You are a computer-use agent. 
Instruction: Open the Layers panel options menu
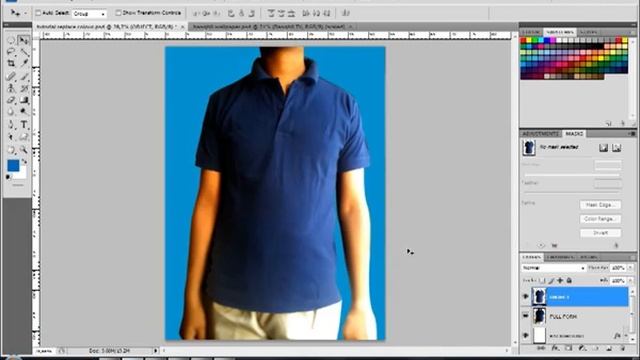[x=632, y=257]
